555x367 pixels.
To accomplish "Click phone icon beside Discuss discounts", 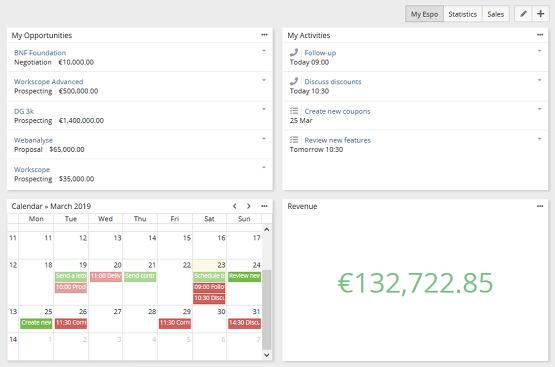I will pos(294,81).
